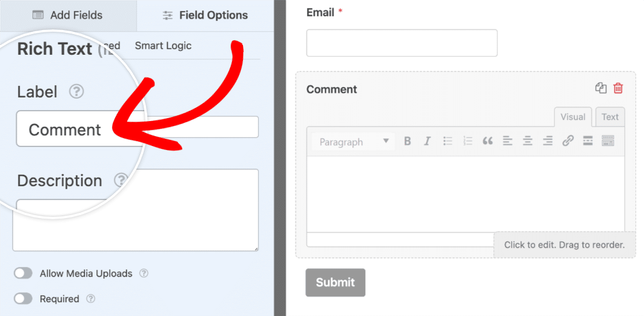Toggle bold formatting in the editor

[407, 141]
